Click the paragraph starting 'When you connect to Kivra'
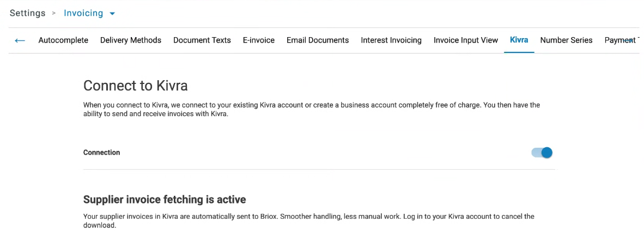 [311, 110]
